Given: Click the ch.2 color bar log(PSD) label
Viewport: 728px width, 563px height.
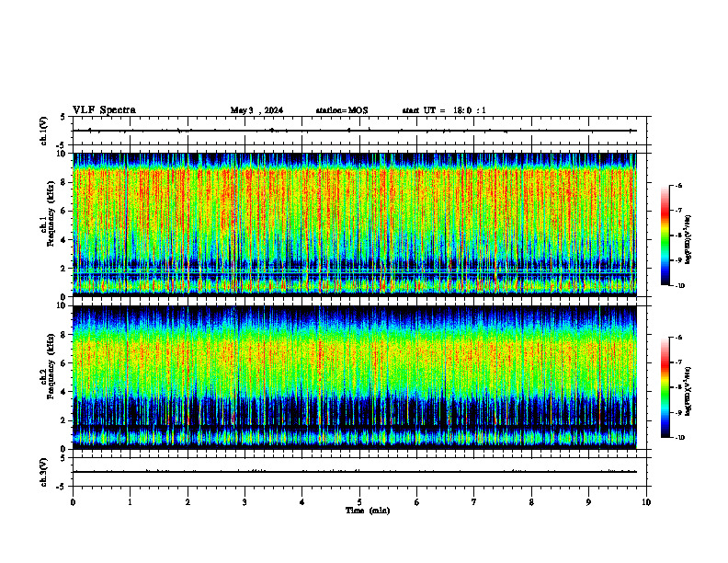Looking at the screenshot, I should 688,391.
